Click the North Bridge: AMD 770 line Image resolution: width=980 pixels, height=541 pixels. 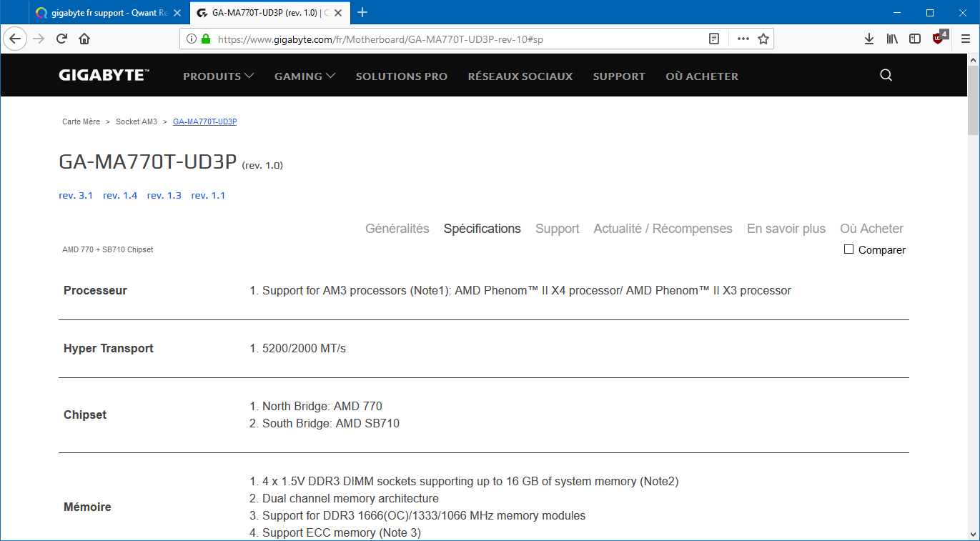pyautogui.click(x=322, y=406)
